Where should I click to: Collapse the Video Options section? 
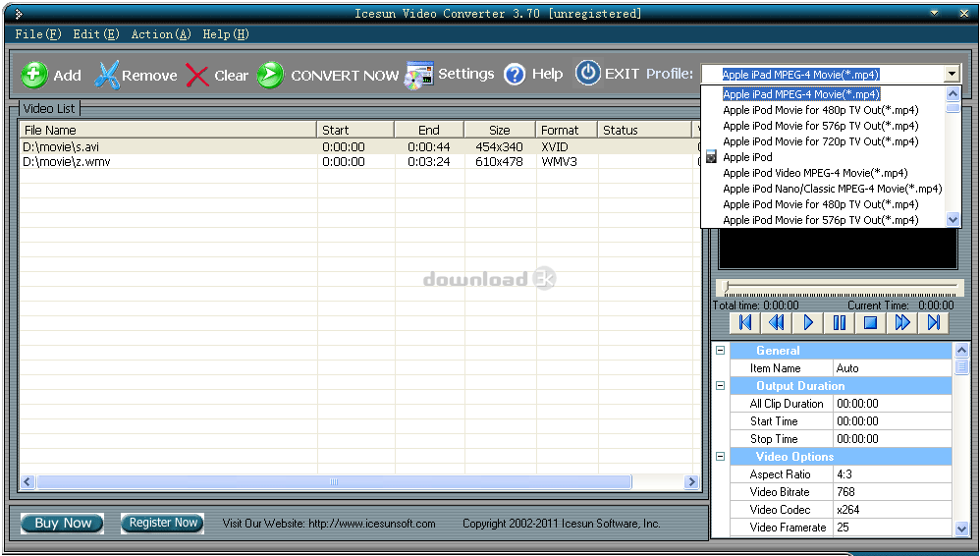pos(720,457)
